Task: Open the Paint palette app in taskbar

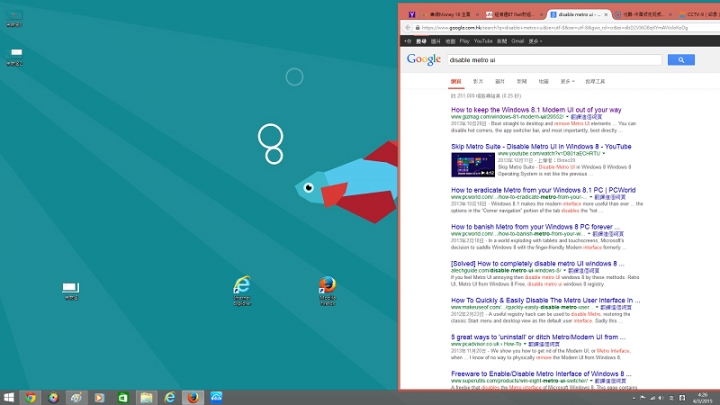Action: pos(76,397)
